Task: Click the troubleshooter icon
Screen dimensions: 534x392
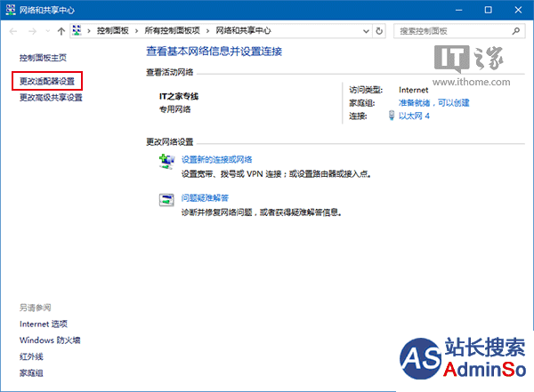Action: pyautogui.click(x=166, y=200)
